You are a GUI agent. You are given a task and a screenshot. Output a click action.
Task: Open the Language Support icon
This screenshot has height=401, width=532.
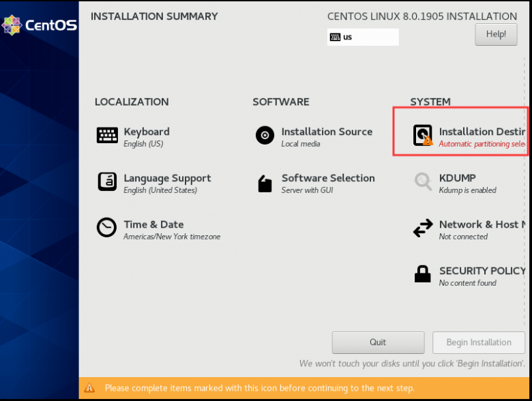coord(107,181)
